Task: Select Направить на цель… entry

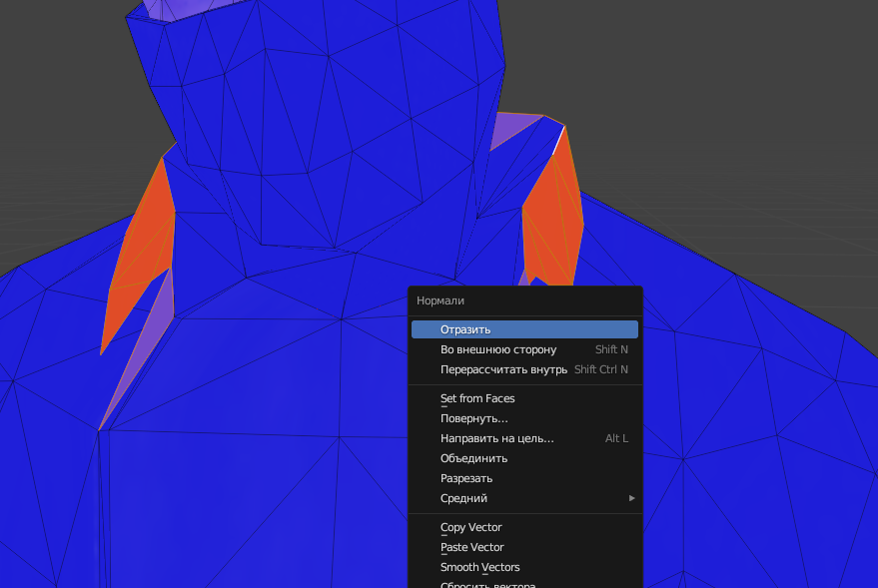Action: tap(496, 438)
